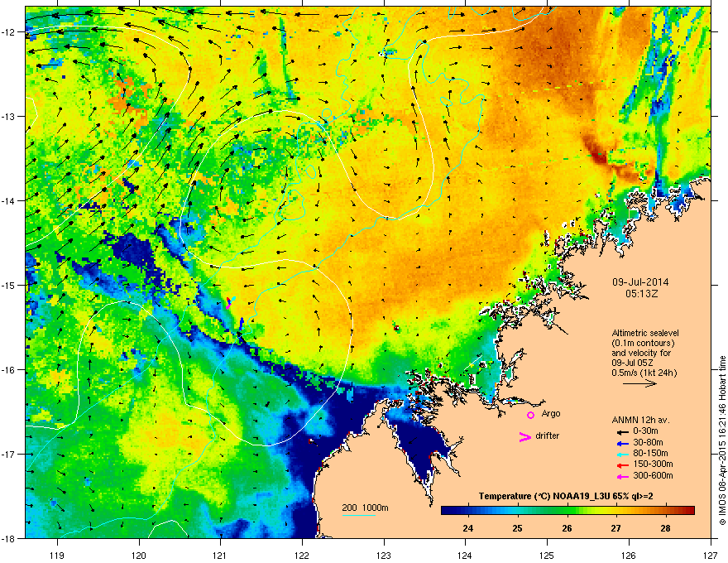
Task: Click longitude axis label '122'
Action: pyautogui.click(x=302, y=555)
